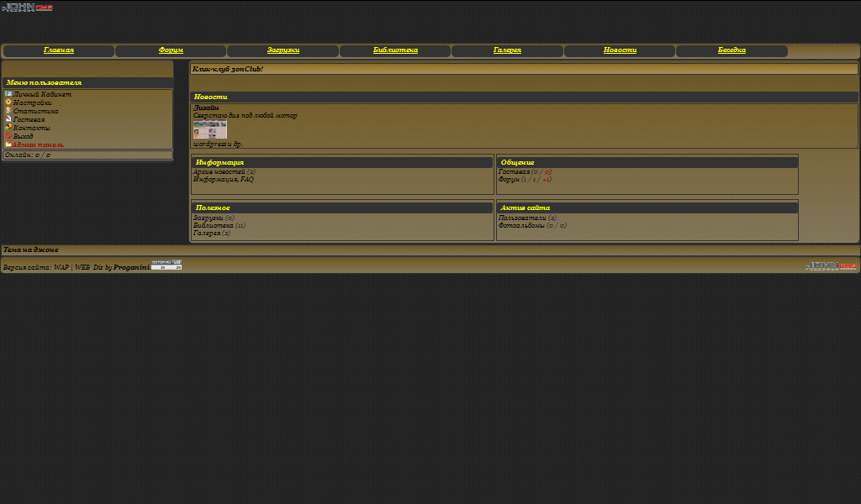The height and width of the screenshot is (504, 861).
Task: Open the Информация, FAQ link
Action: pyautogui.click(x=223, y=179)
